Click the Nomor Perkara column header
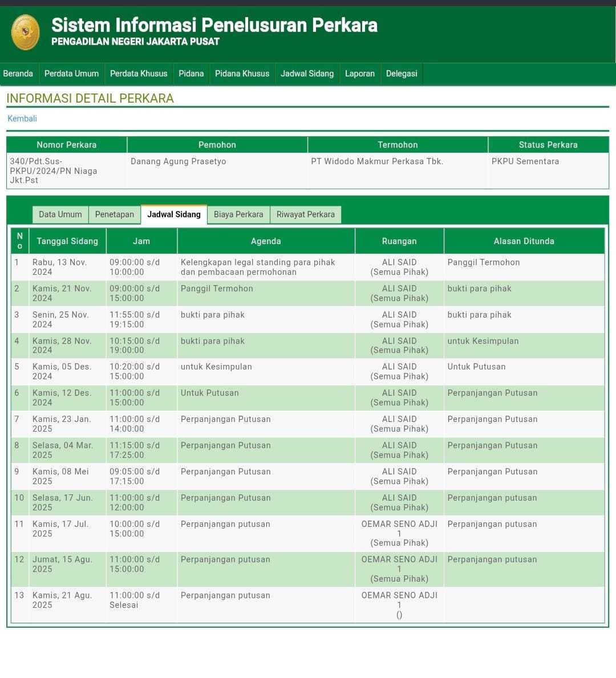This screenshot has height=678, width=616. (x=67, y=145)
